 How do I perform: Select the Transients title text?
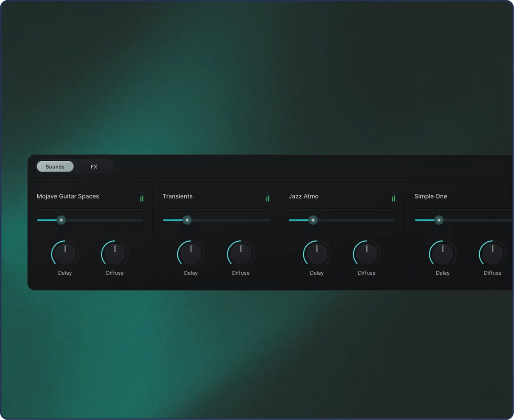[178, 196]
